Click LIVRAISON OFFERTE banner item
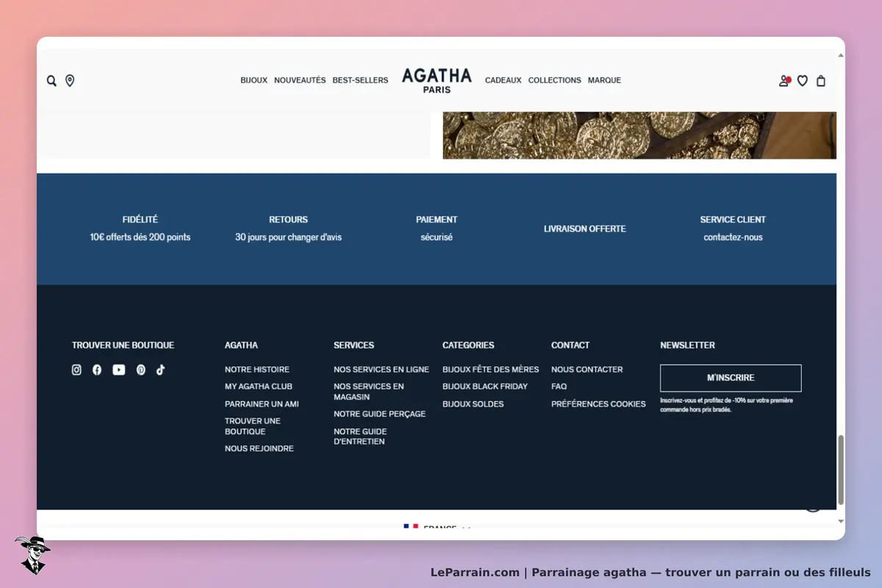Viewport: 882px width, 588px height. tap(585, 229)
